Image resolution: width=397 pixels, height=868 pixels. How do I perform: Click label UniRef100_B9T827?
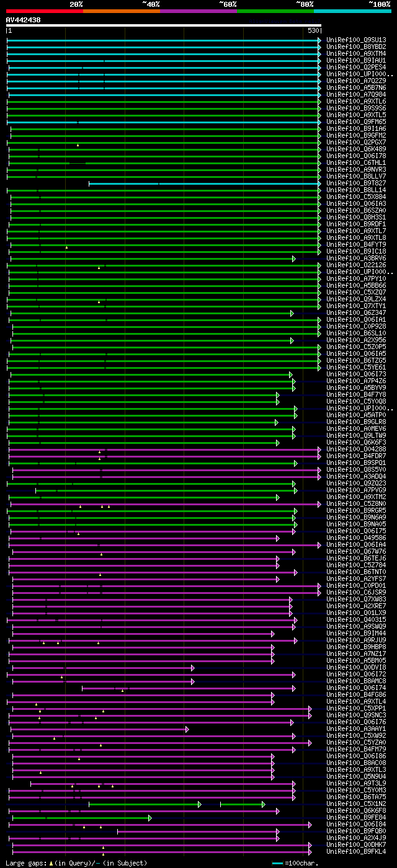(356, 183)
